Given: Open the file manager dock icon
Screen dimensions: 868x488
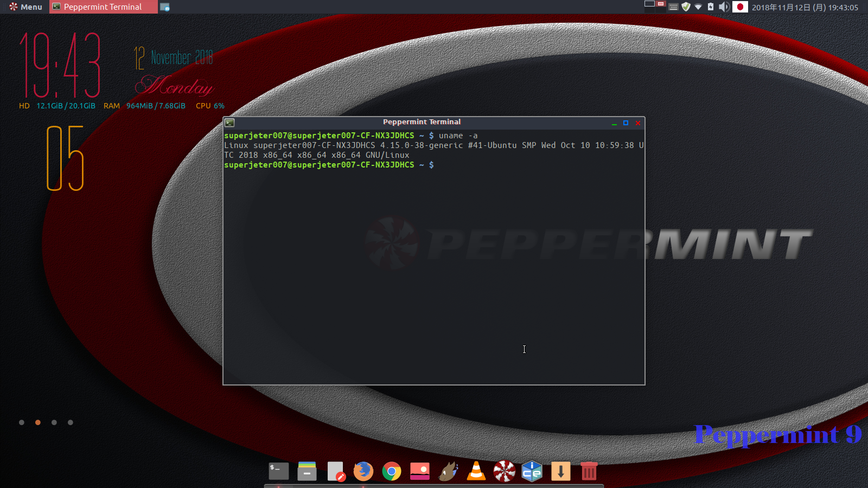Looking at the screenshot, I should (x=307, y=471).
